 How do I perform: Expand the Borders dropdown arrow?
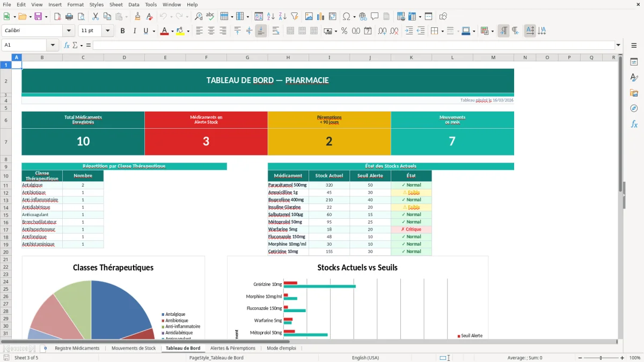[442, 31]
